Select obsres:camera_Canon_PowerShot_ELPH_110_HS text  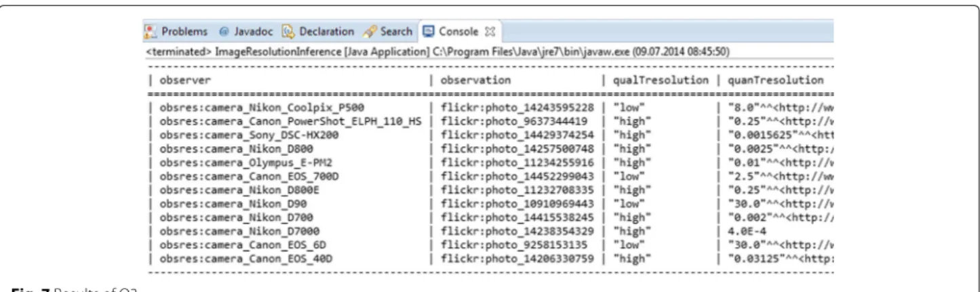point(290,122)
